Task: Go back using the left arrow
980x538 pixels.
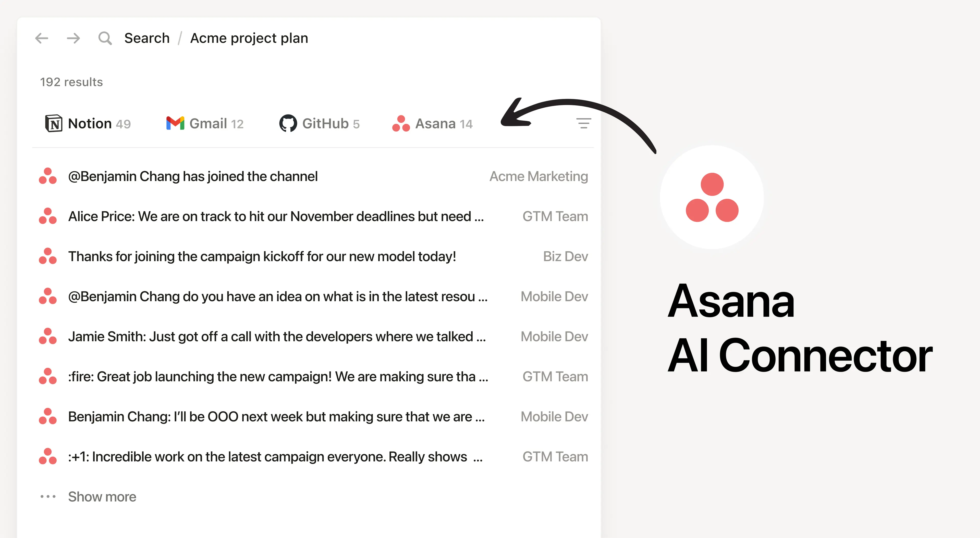Action: click(42, 38)
